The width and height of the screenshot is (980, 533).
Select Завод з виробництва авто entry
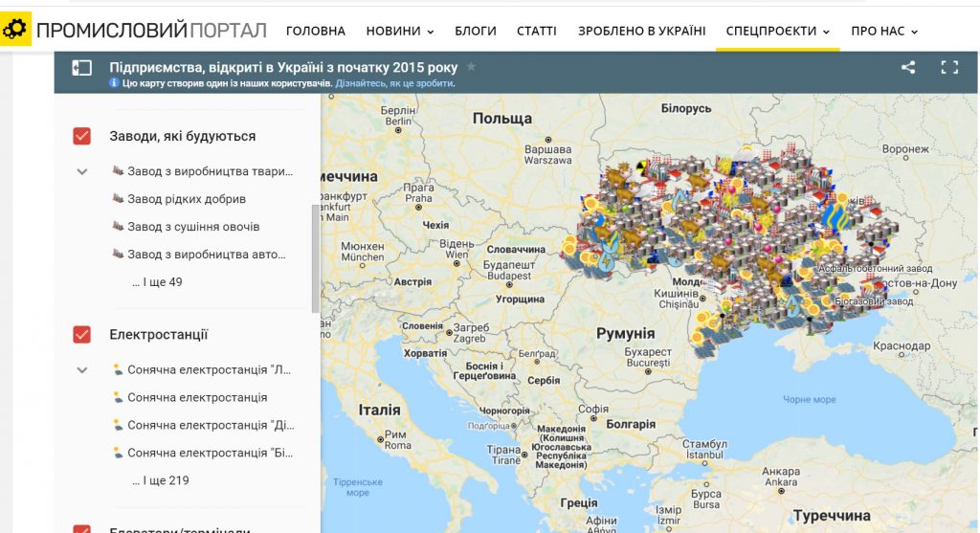pyautogui.click(x=207, y=254)
